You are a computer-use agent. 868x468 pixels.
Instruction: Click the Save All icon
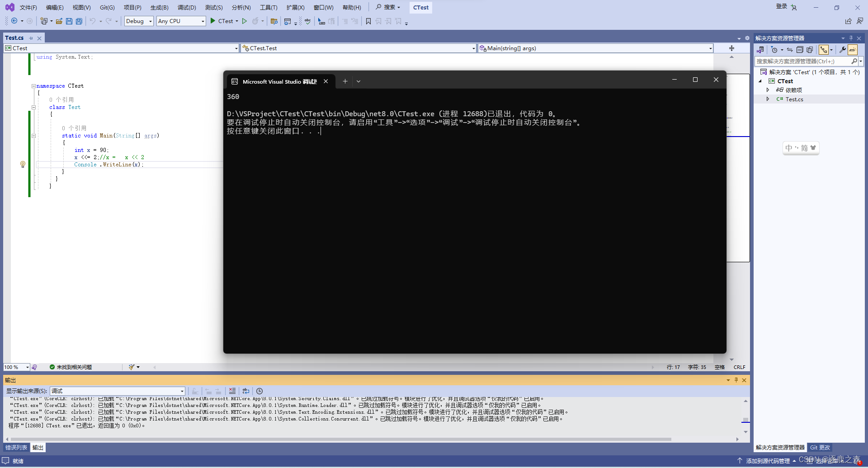tap(79, 21)
